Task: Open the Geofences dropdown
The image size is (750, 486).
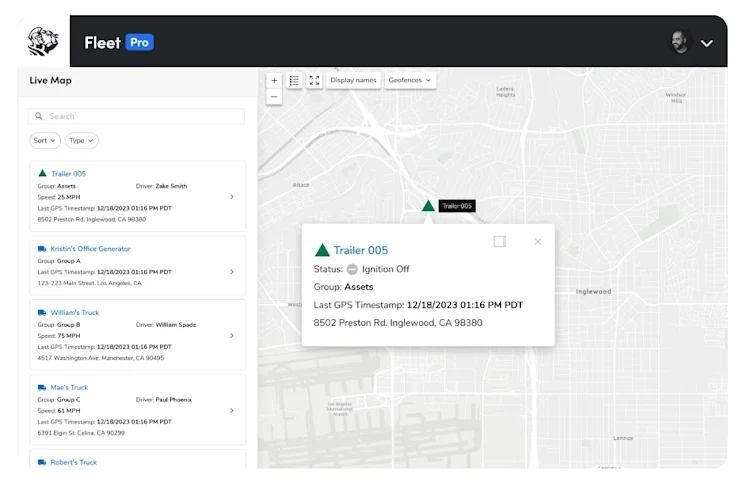Action: pyautogui.click(x=409, y=80)
